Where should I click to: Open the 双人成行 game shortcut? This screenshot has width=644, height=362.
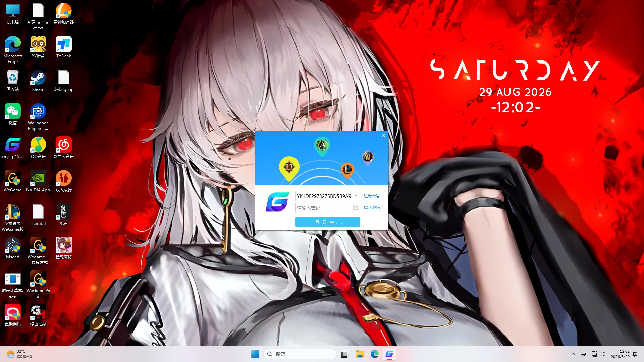[64, 181]
